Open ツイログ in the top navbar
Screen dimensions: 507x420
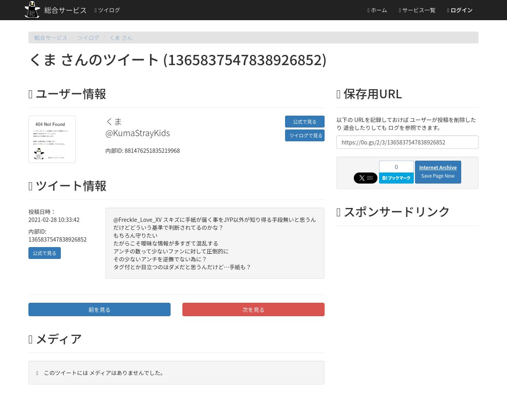click(107, 10)
